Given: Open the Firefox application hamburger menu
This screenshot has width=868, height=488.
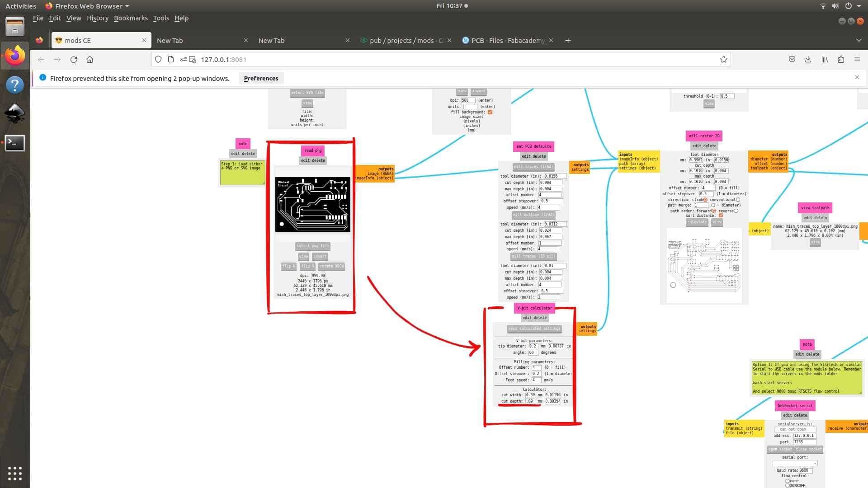Looking at the screenshot, I should coord(857,59).
